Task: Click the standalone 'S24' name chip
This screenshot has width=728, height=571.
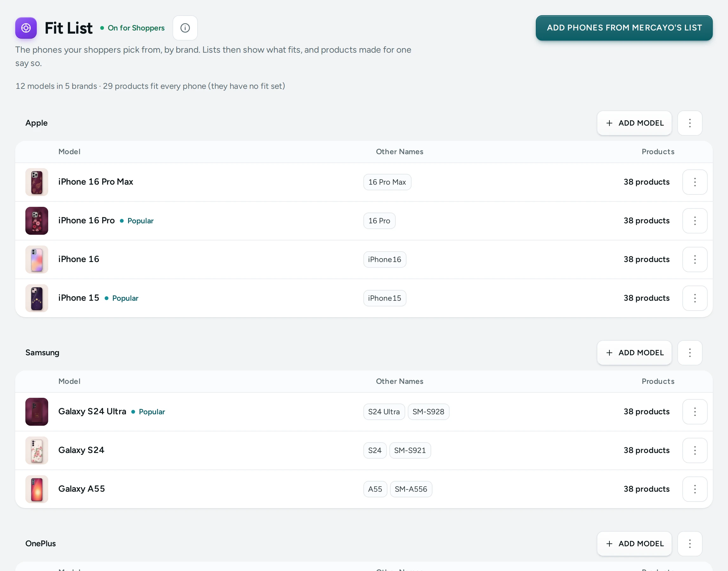Action: click(374, 450)
